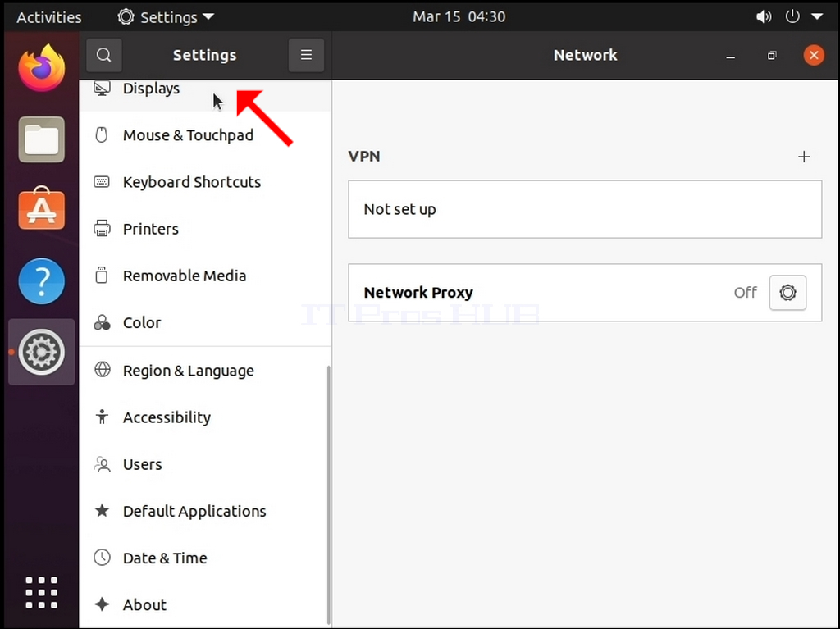This screenshot has height=629, width=840.
Task: Click the VPN Not set up row
Action: click(x=585, y=209)
